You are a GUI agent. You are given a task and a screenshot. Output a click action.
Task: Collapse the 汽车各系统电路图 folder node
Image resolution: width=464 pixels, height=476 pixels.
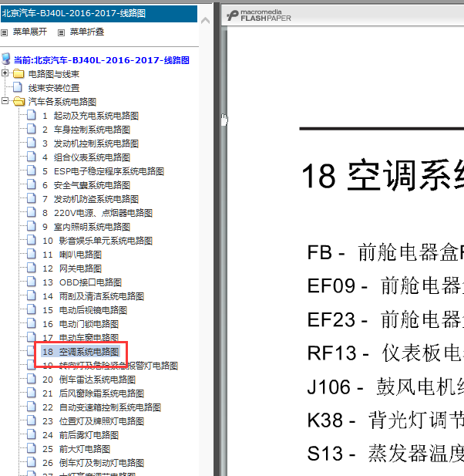click(5, 101)
